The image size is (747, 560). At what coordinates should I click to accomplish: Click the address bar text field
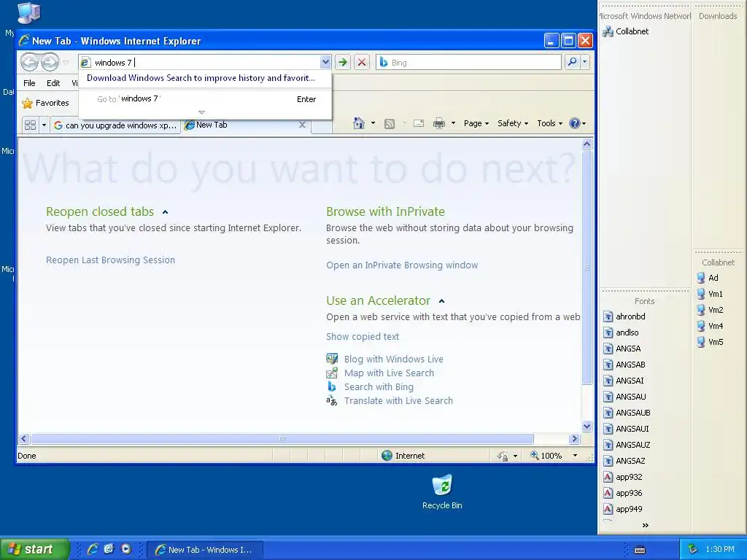coord(205,63)
